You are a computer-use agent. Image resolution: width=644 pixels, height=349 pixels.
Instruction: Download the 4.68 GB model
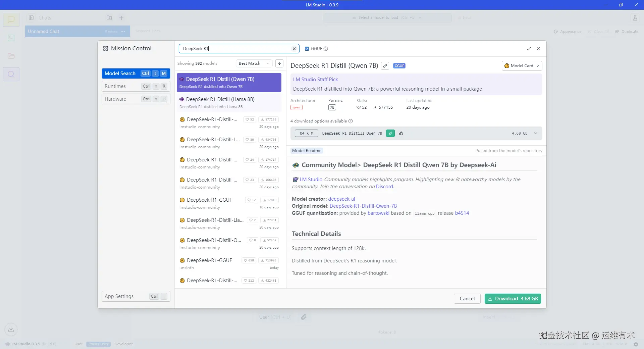coord(513,299)
